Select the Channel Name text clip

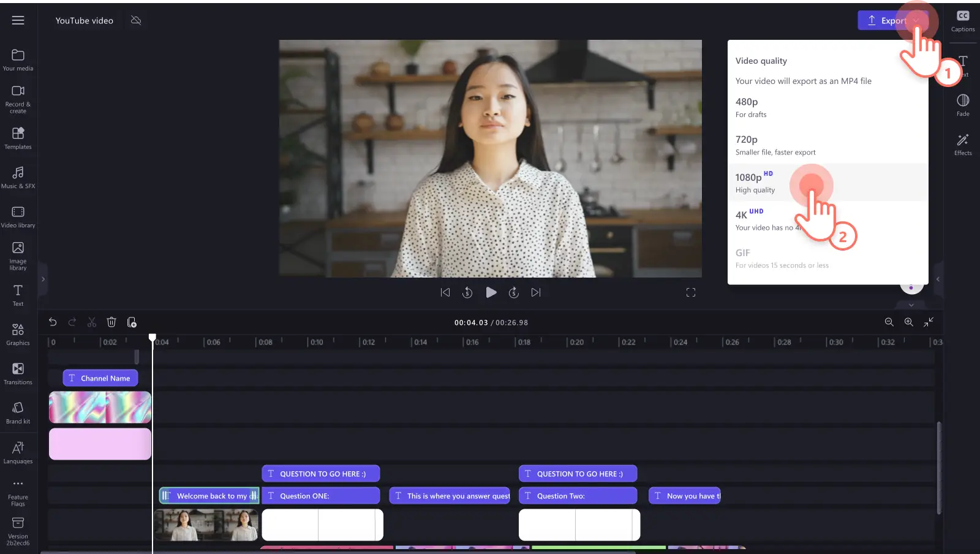coord(100,378)
